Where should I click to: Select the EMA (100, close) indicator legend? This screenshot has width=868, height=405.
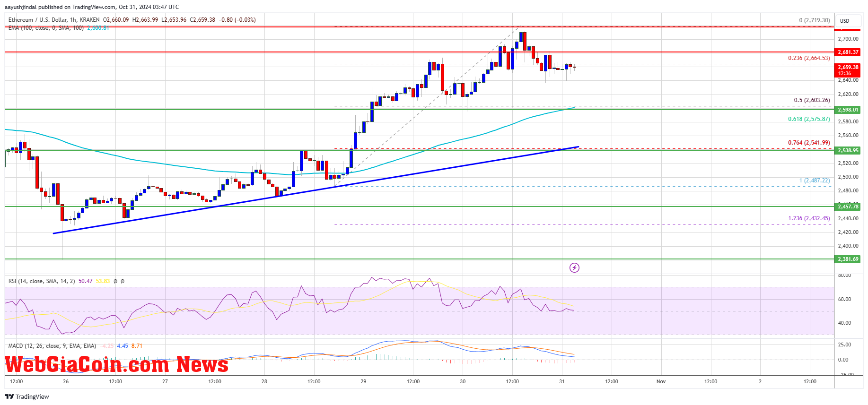[x=46, y=28]
